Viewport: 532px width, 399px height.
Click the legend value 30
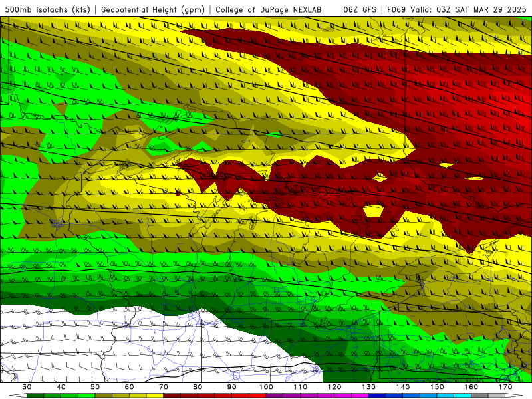point(27,387)
